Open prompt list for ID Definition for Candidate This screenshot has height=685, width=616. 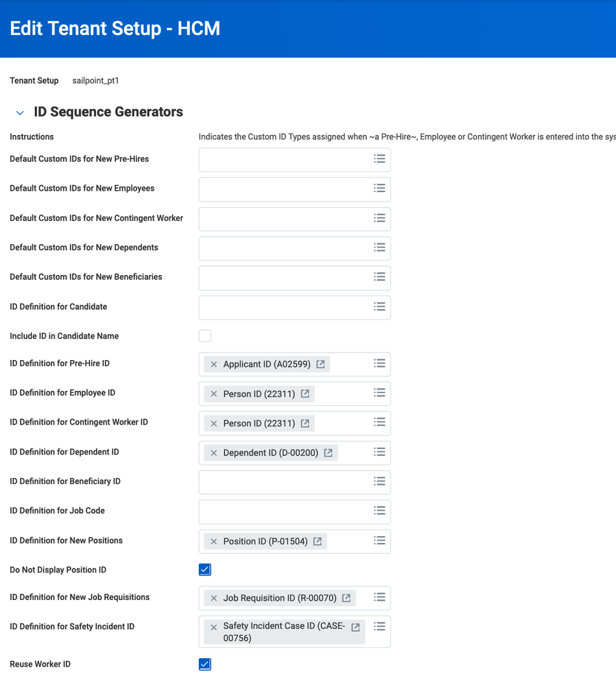click(379, 307)
